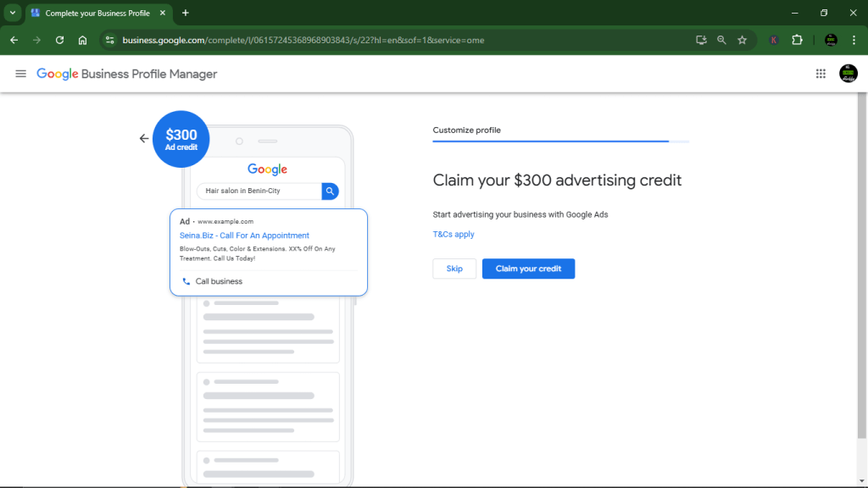Click Skip to dismiss the ad credit offer
The width and height of the screenshot is (868, 488).
point(454,269)
